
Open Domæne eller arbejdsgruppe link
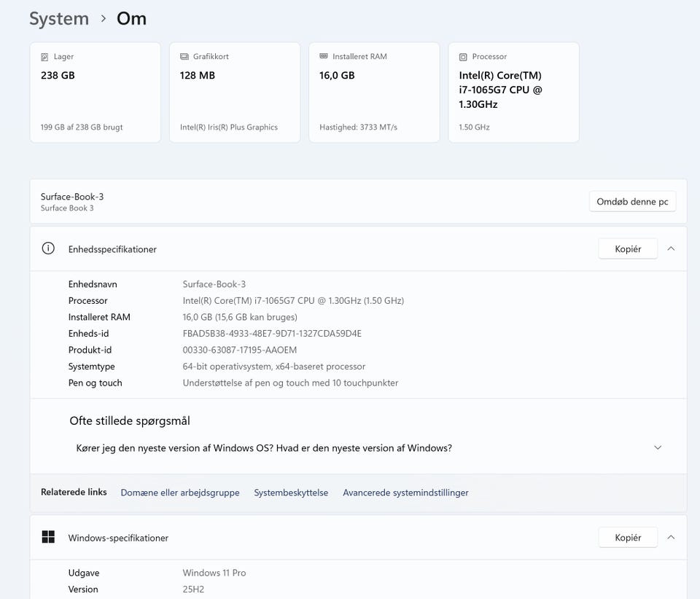pyautogui.click(x=179, y=493)
